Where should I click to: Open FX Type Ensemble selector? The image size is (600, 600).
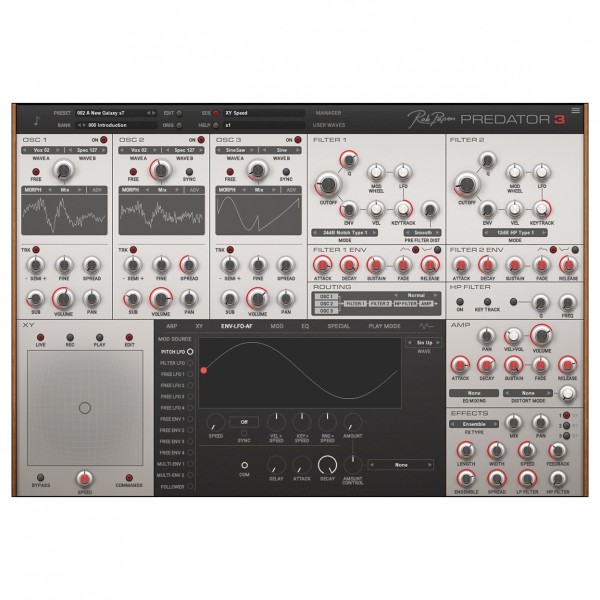pos(474,424)
